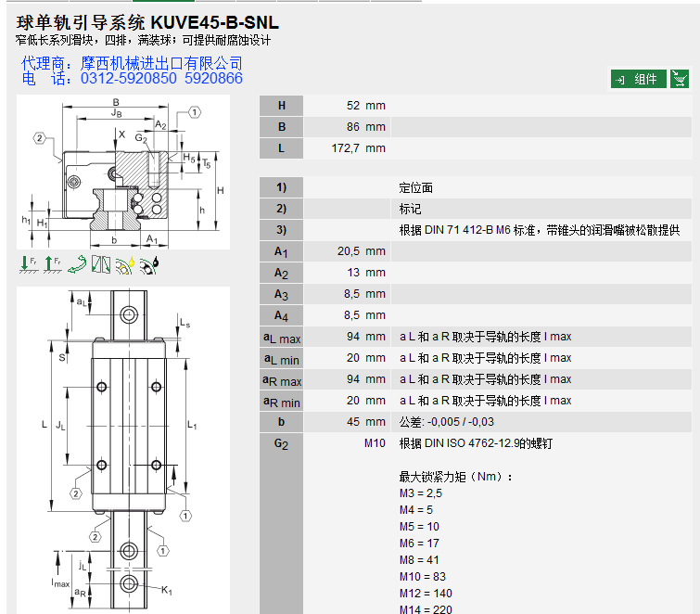Select the H dimension row header
700x614 pixels.
282,106
